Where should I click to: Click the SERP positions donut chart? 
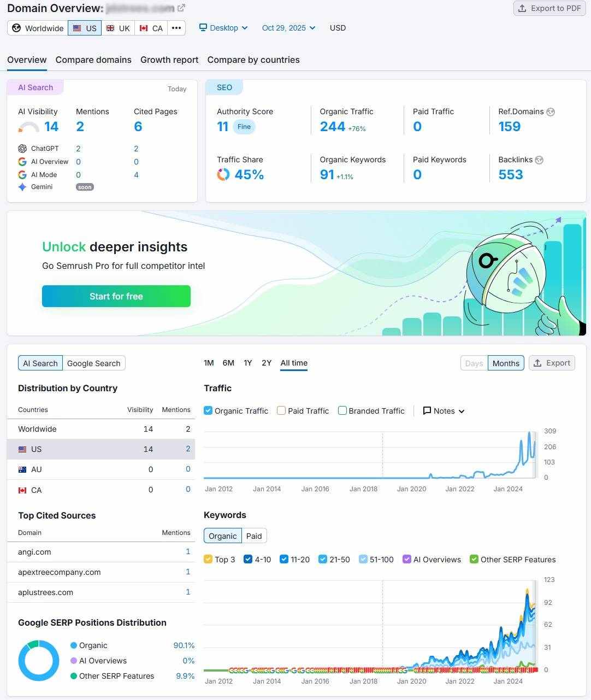tap(39, 661)
